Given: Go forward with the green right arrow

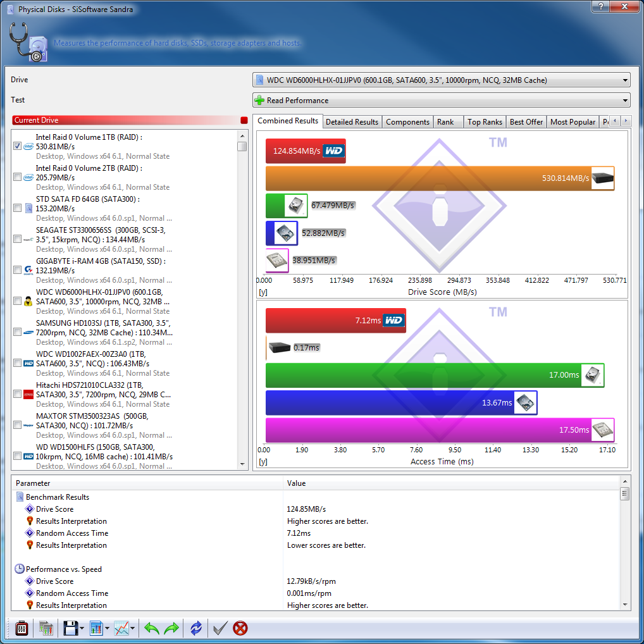Looking at the screenshot, I should (x=171, y=628).
